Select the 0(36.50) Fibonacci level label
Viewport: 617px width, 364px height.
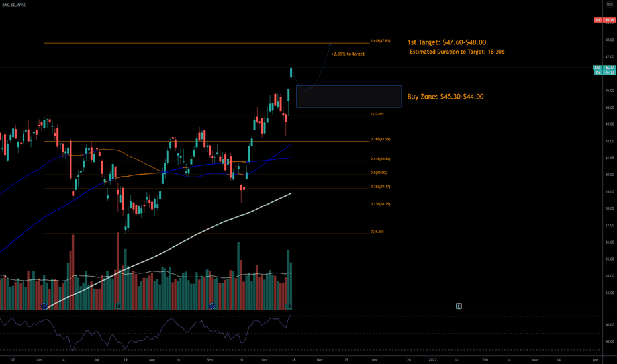[x=377, y=232]
